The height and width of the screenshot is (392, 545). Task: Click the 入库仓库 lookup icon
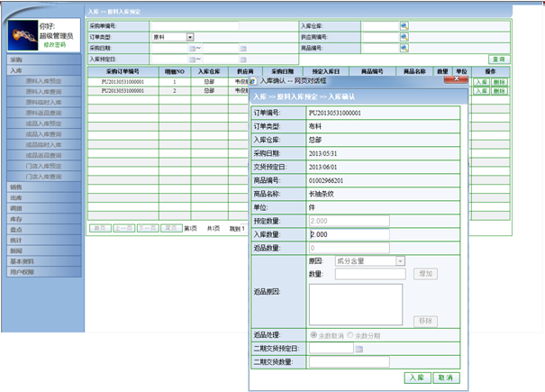pos(404,26)
